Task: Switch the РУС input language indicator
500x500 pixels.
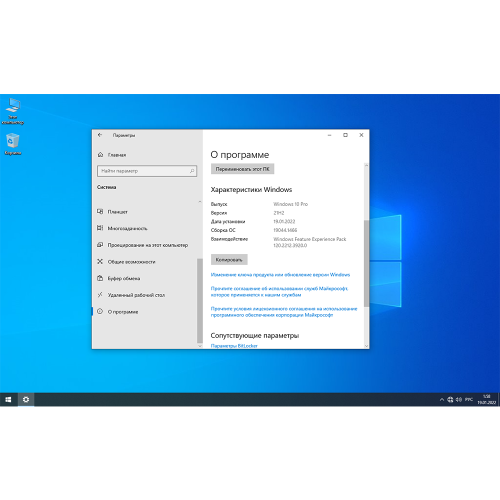Action: pyautogui.click(x=469, y=399)
